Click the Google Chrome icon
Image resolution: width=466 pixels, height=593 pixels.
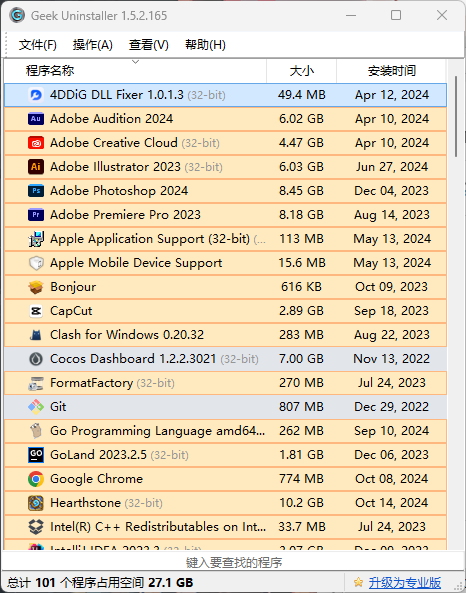pos(36,479)
